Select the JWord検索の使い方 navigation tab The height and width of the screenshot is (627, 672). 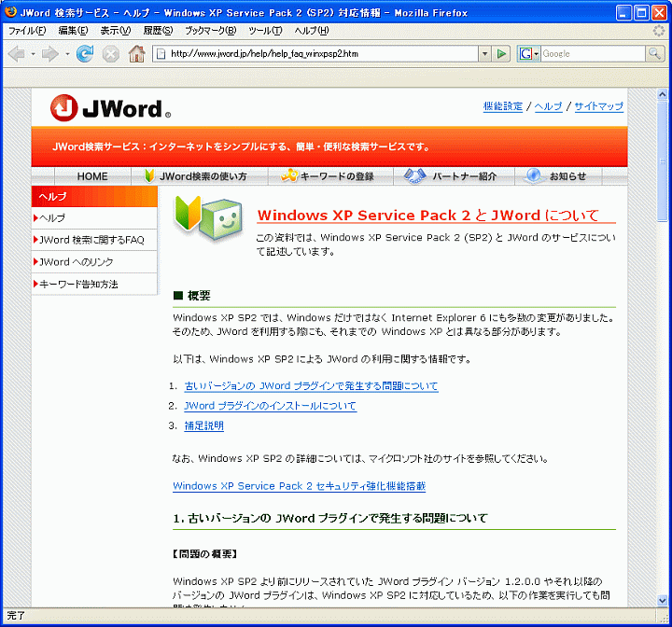coord(196,176)
